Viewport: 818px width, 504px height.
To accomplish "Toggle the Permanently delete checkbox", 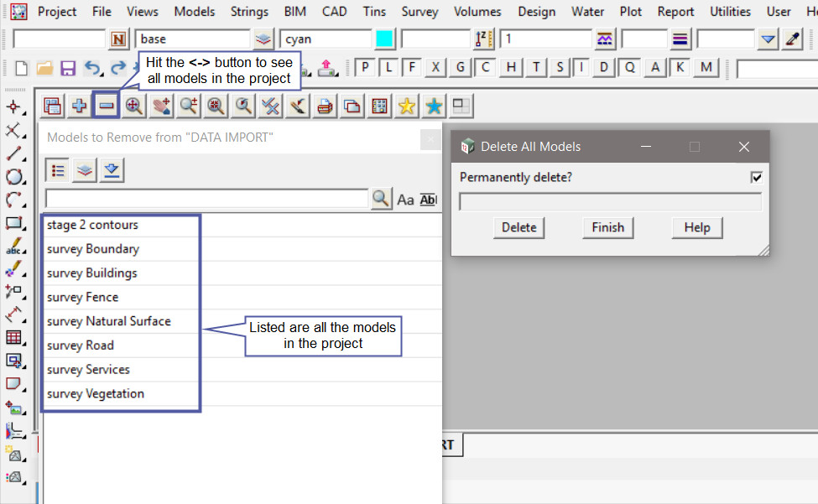I will tap(756, 177).
